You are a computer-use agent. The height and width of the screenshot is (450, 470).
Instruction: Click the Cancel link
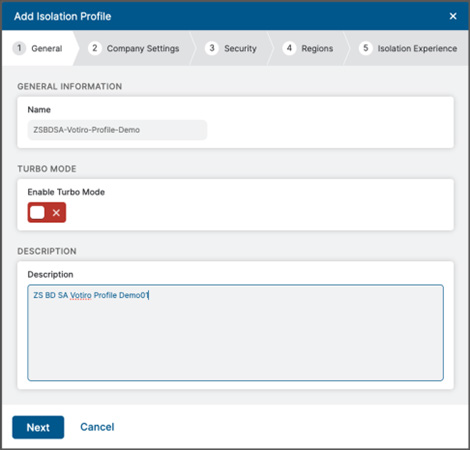click(97, 427)
